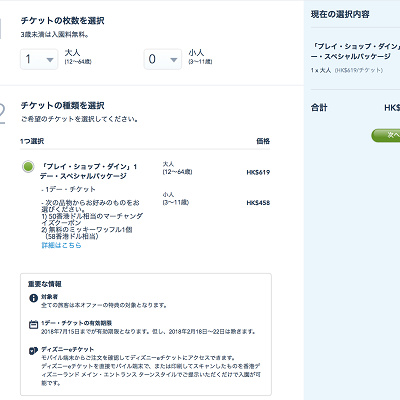Click the 1 x 大人 summary line
This screenshot has height=400, width=400.
pos(347,70)
